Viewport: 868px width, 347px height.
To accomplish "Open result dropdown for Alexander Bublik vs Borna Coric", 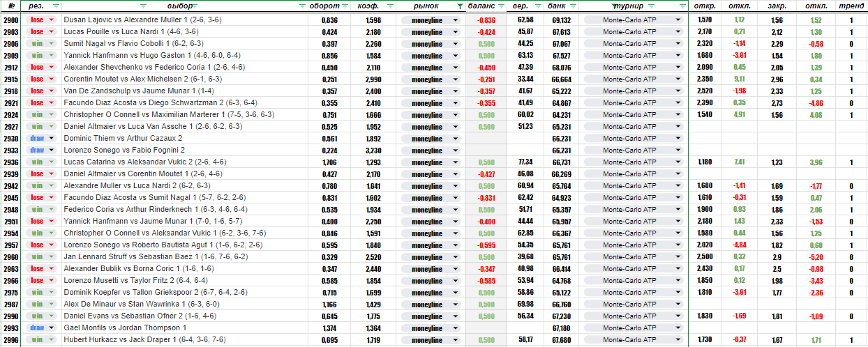I will [42, 269].
